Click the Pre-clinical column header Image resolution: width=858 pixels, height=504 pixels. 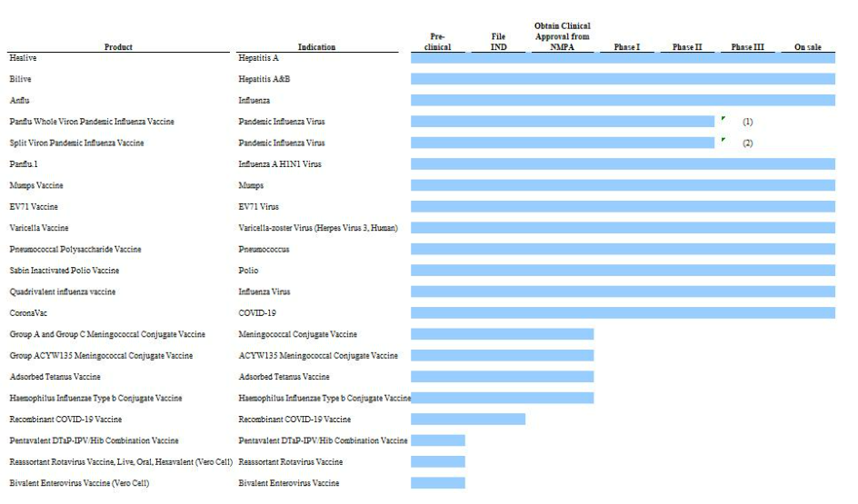[x=437, y=42]
